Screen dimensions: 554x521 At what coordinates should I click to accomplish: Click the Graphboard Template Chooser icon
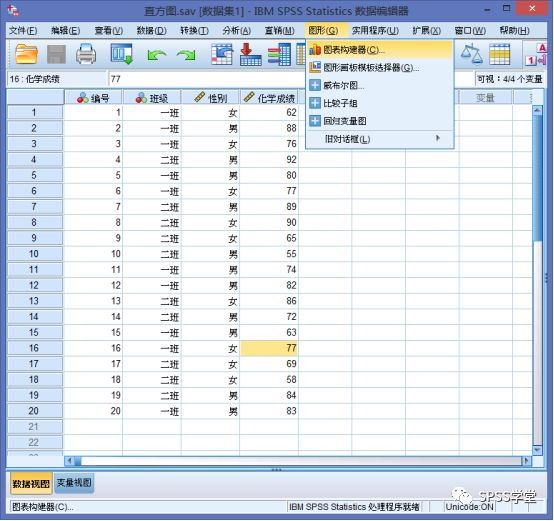click(x=314, y=67)
